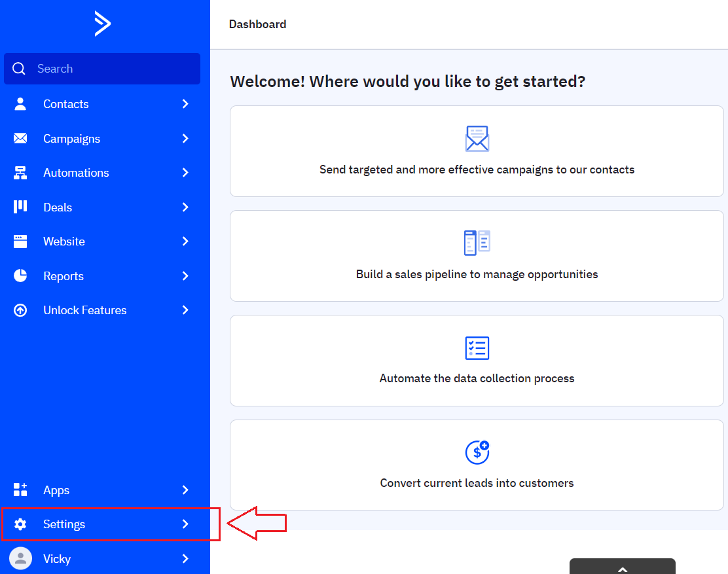Image resolution: width=728 pixels, height=574 pixels.
Task: Click the Reports pie chart icon
Action: 20,276
